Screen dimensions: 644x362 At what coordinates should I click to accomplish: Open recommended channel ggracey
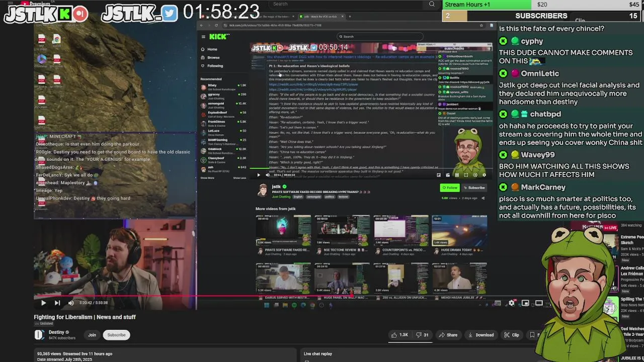(x=223, y=96)
